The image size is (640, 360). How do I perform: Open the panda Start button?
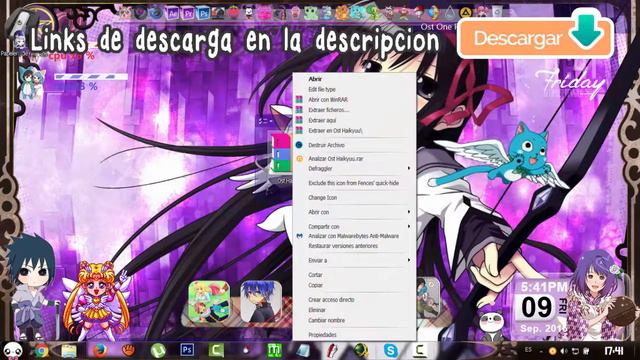(x=13, y=350)
